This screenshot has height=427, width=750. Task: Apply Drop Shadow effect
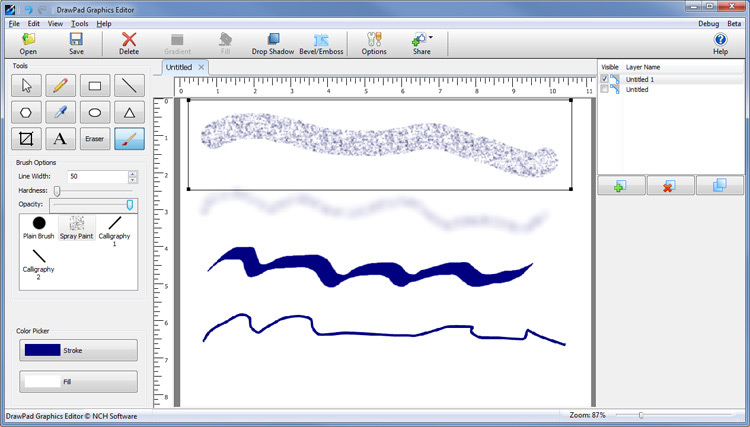(x=273, y=44)
